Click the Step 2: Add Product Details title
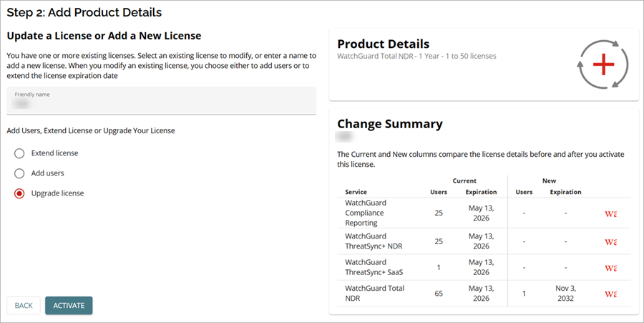 click(84, 12)
